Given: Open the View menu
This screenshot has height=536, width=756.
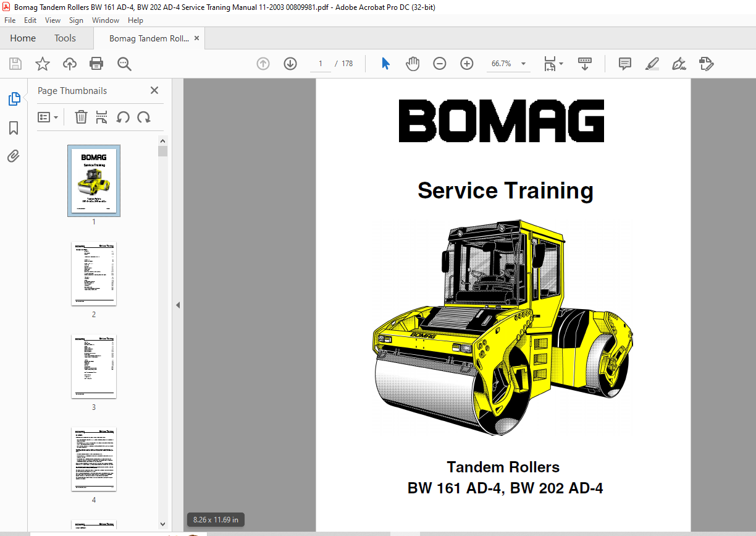Looking at the screenshot, I should click(x=53, y=20).
